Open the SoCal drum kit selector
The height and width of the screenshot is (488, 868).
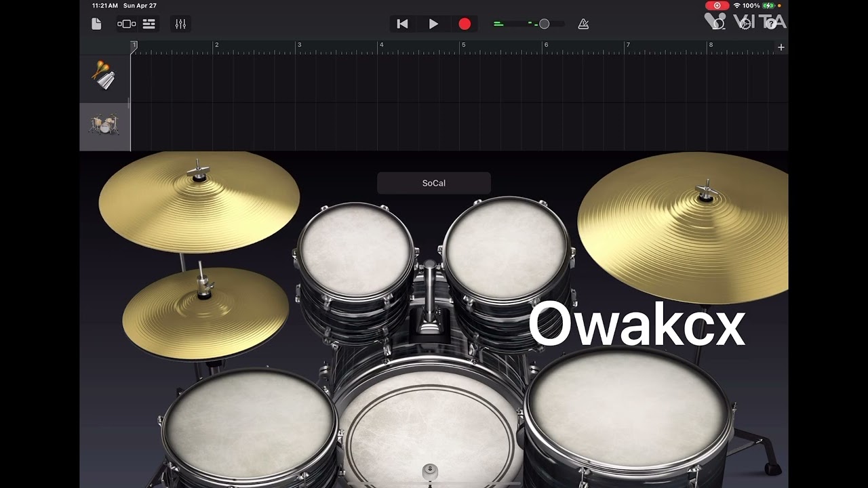coord(434,183)
